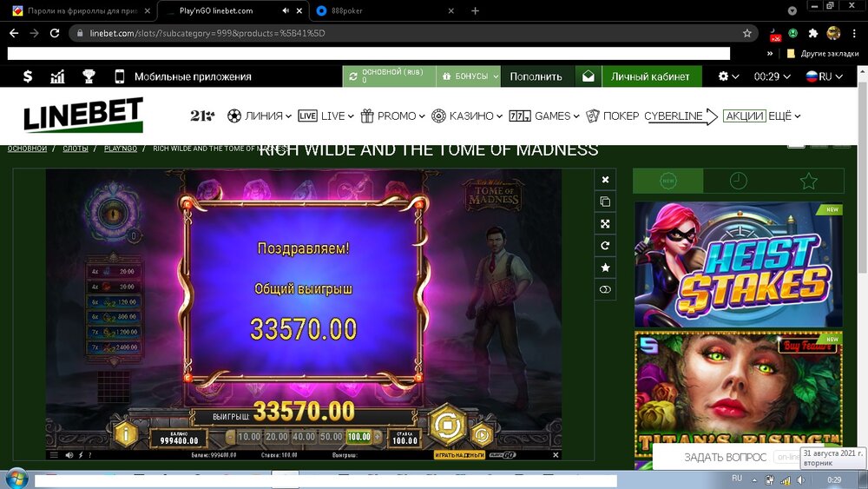Go to ОСНОВНОЙ breadcrumb

pyautogui.click(x=27, y=149)
